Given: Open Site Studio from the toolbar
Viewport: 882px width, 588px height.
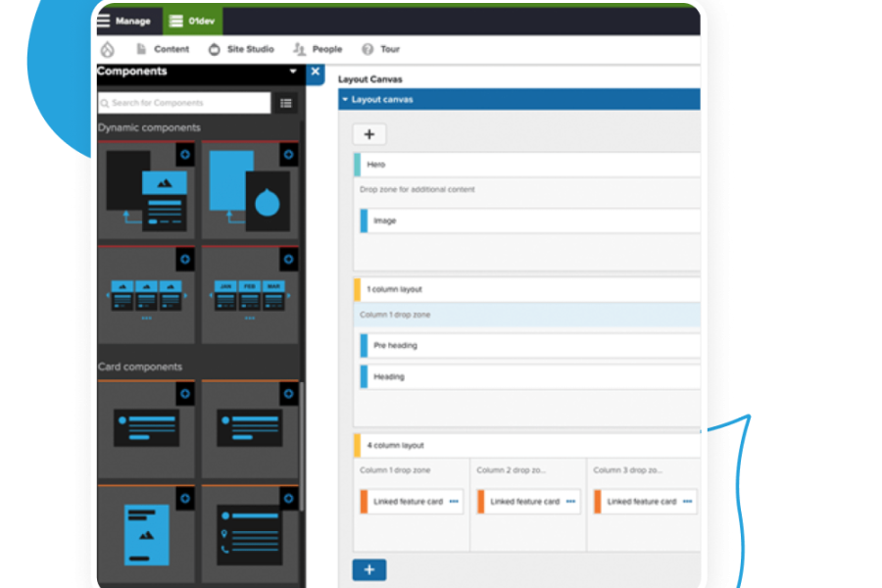Looking at the screenshot, I should (241, 49).
